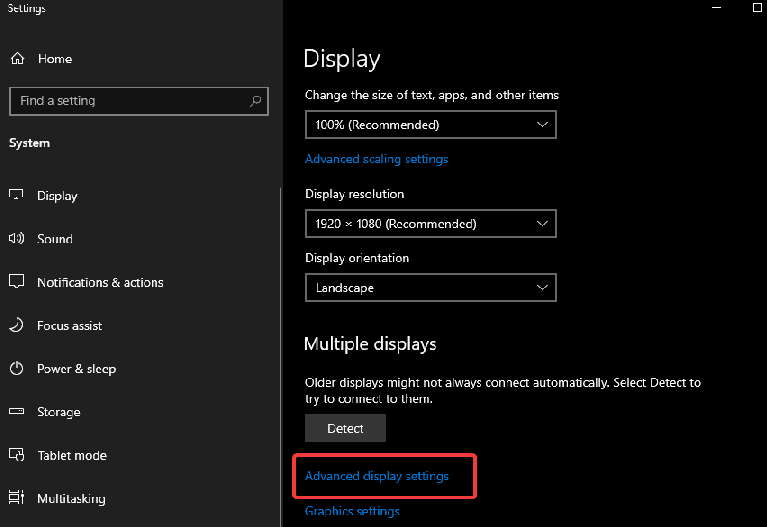Image resolution: width=767 pixels, height=527 pixels.
Task: Click the Focus assist moon icon
Action: [x=16, y=325]
